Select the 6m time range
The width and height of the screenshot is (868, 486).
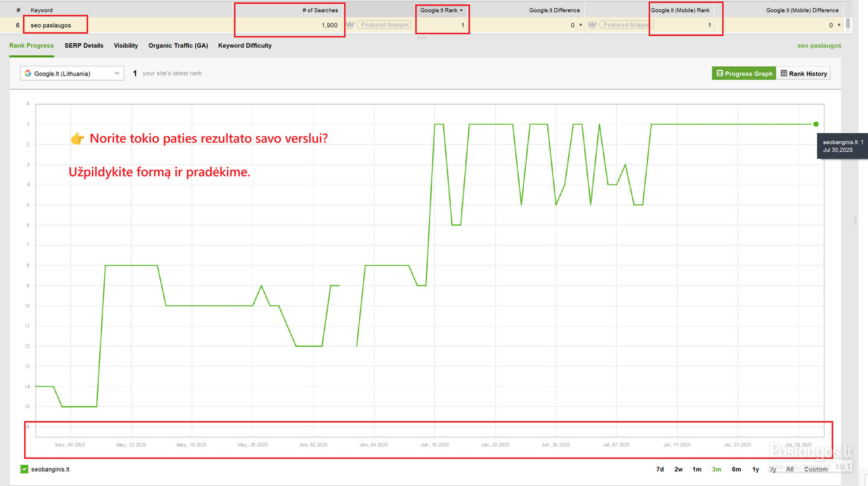coord(736,469)
